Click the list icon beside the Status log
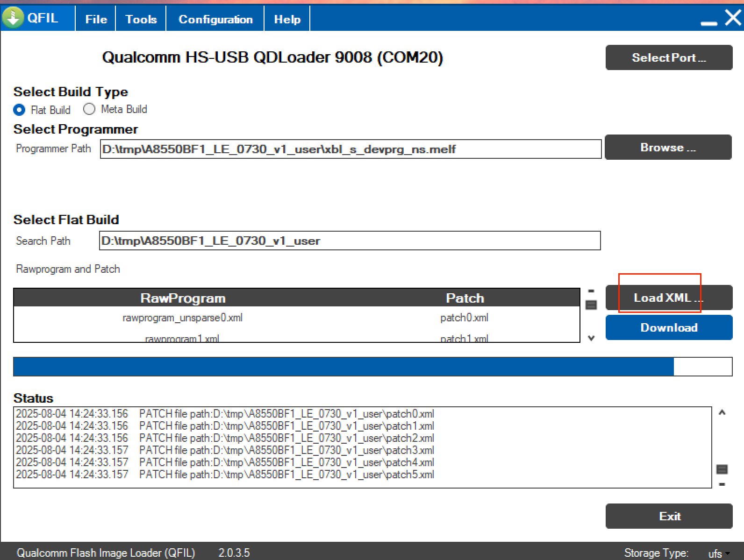This screenshot has height=560, width=744. coord(722,469)
